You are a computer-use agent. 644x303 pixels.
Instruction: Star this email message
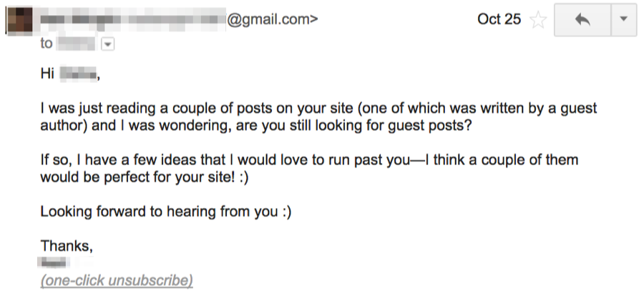tap(538, 20)
